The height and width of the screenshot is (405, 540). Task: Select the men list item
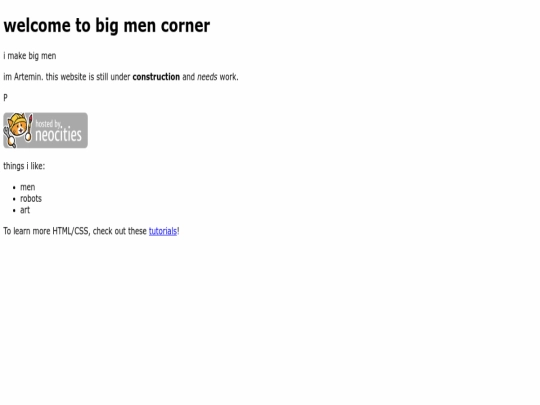(28, 187)
